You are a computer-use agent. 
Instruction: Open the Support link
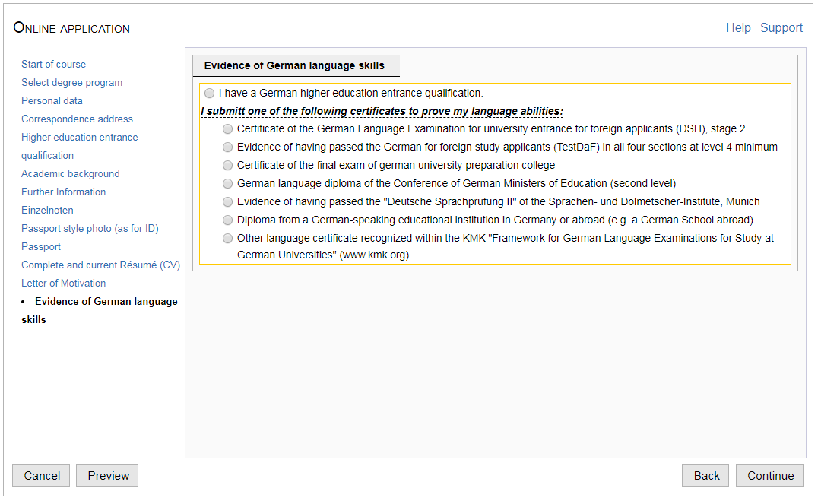[781, 27]
